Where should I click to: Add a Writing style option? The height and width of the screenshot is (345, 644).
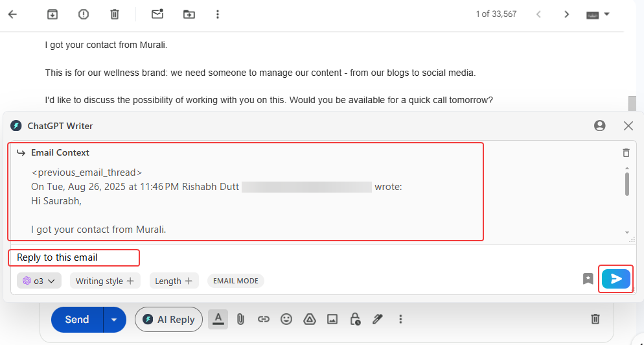coord(105,281)
